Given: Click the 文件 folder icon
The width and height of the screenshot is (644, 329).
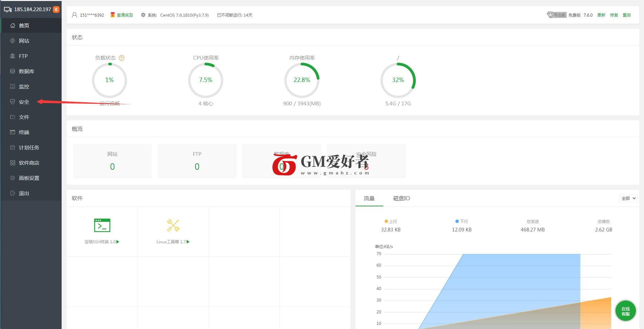Looking at the screenshot, I should coord(13,117).
